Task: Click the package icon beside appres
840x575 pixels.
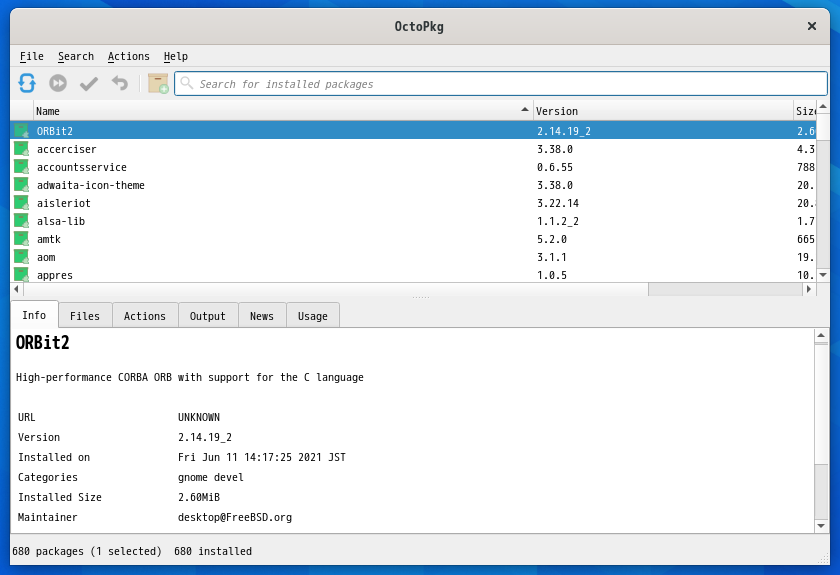Action: [21, 274]
